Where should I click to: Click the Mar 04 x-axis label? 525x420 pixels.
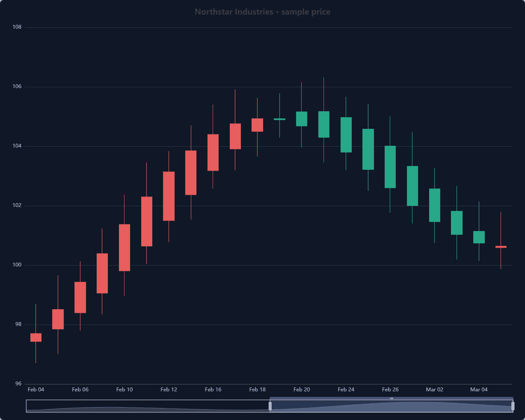479,390
